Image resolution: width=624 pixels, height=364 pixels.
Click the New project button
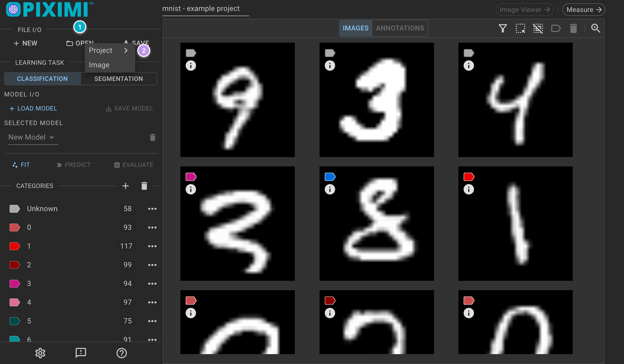25,43
